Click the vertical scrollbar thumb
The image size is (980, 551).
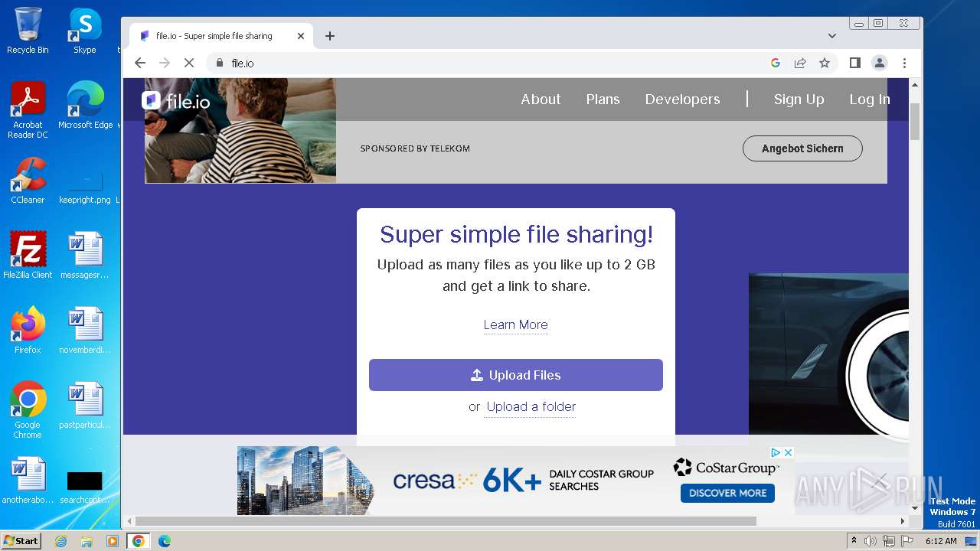click(915, 122)
